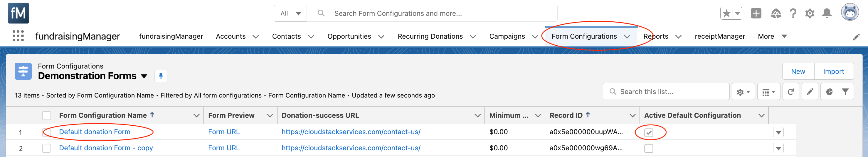This screenshot has width=868, height=157.
Task: Click the notifications bell icon
Action: point(827,13)
